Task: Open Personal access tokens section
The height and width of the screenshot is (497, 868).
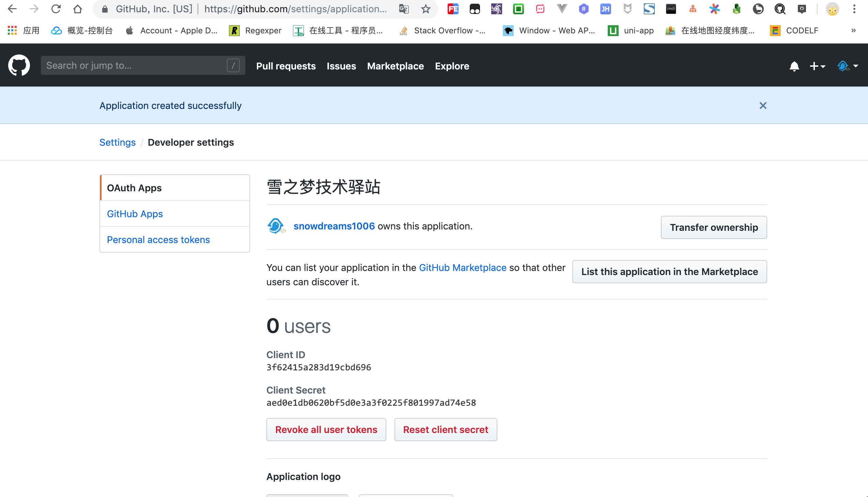Action: click(x=158, y=240)
